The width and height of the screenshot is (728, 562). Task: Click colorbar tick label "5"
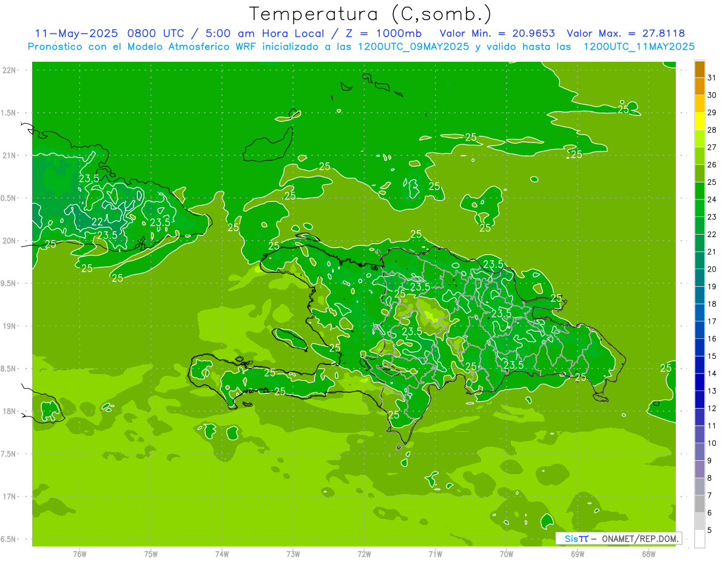[x=710, y=530]
